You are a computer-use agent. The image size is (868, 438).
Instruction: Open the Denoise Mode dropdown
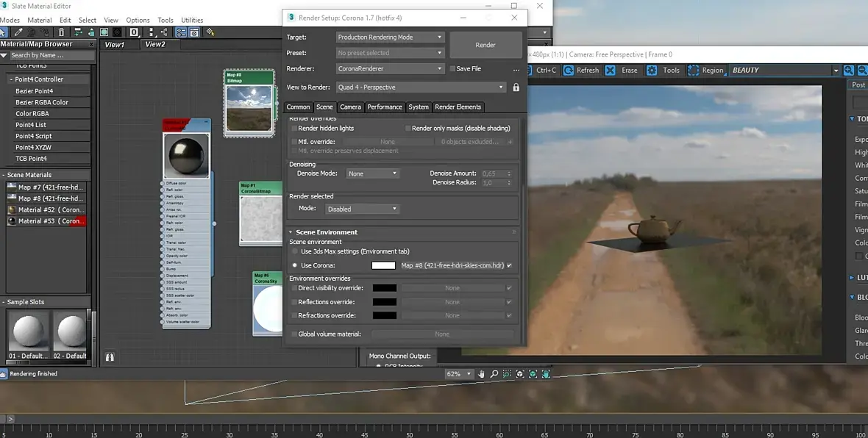(372, 173)
